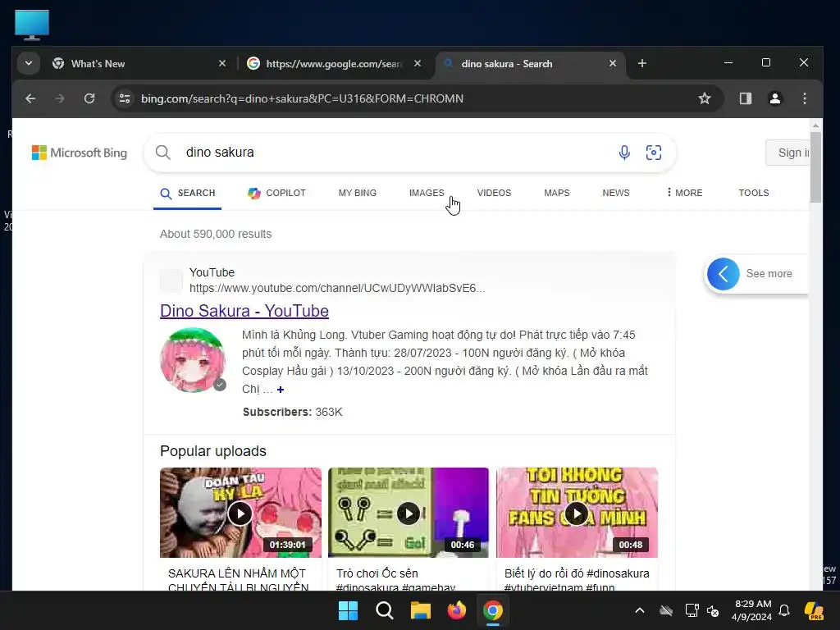Viewport: 840px width, 630px height.
Task: Close the What's New tab
Action: tap(222, 64)
